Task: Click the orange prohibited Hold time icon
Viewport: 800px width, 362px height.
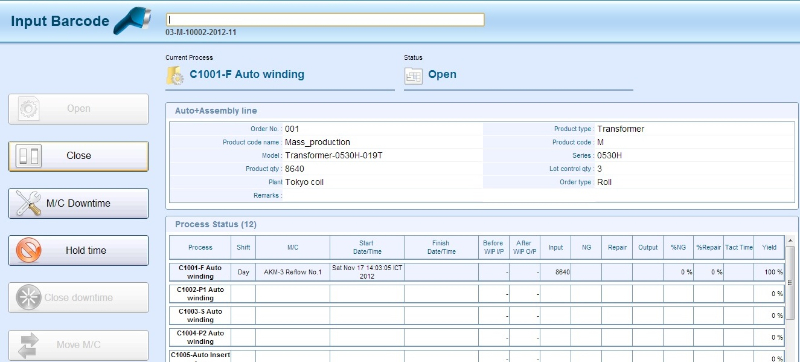Action: pyautogui.click(x=29, y=250)
